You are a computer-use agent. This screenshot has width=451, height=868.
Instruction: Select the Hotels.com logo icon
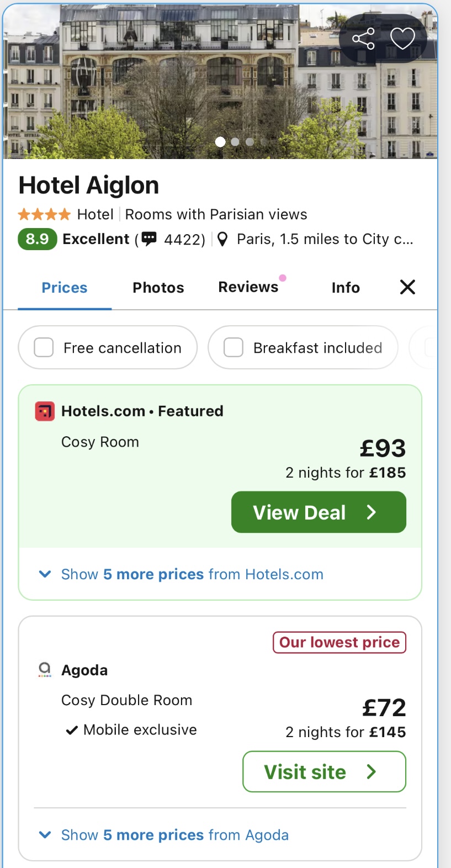coord(44,411)
